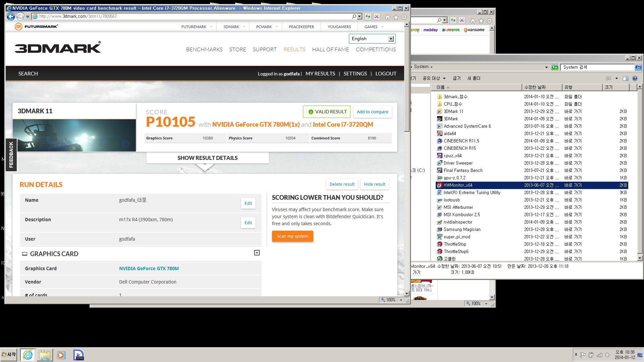The image size is (644, 362).
Task: Open 공유 대상 dropdown in Explorer
Action: pos(434,78)
